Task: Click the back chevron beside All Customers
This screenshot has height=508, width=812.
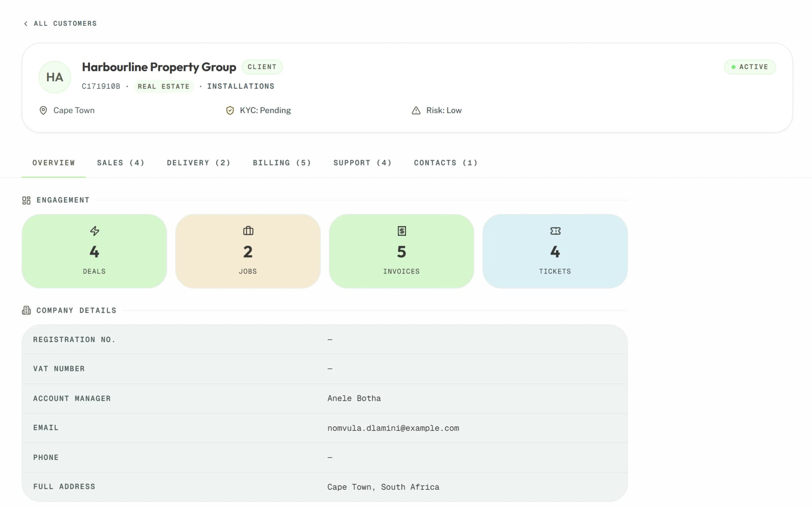Action: tap(26, 24)
